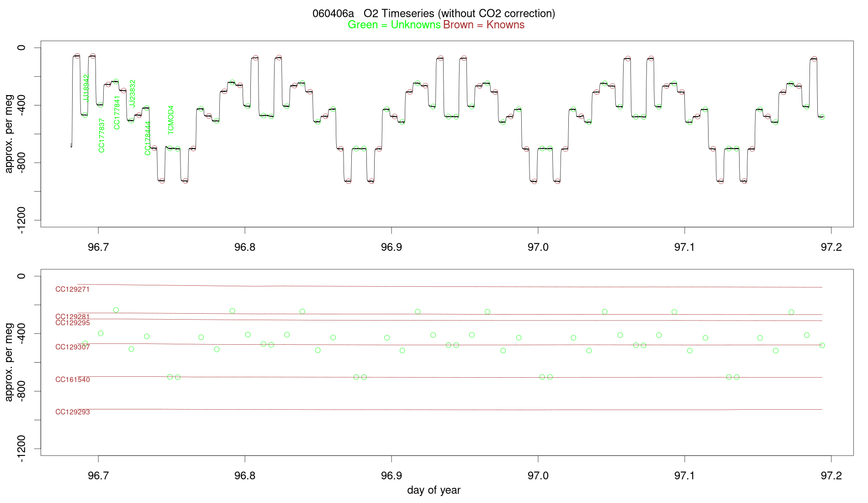Click the brown CC129271 reference label

click(x=73, y=289)
